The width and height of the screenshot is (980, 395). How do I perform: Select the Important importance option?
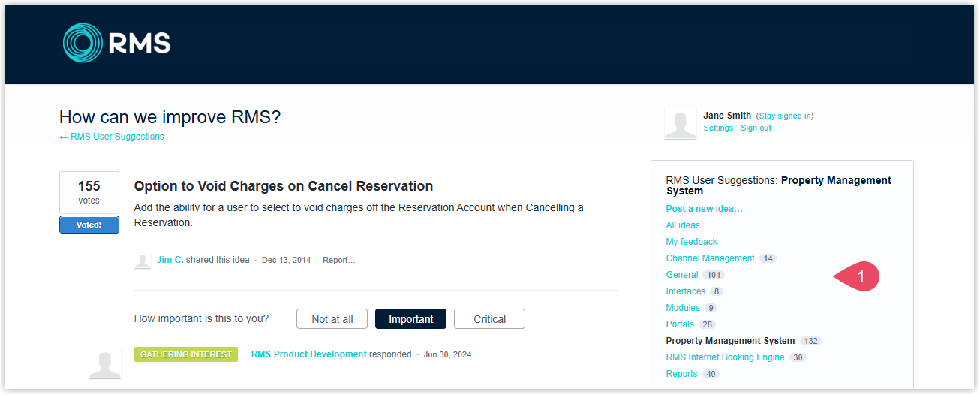(410, 319)
